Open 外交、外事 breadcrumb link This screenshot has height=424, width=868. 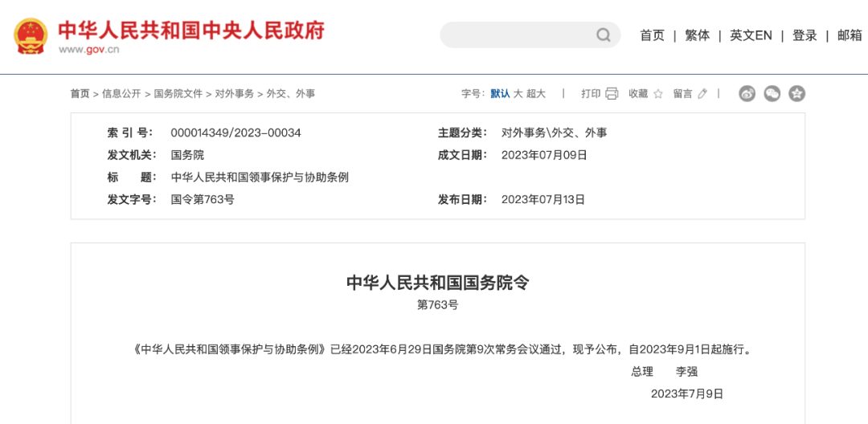[291, 94]
